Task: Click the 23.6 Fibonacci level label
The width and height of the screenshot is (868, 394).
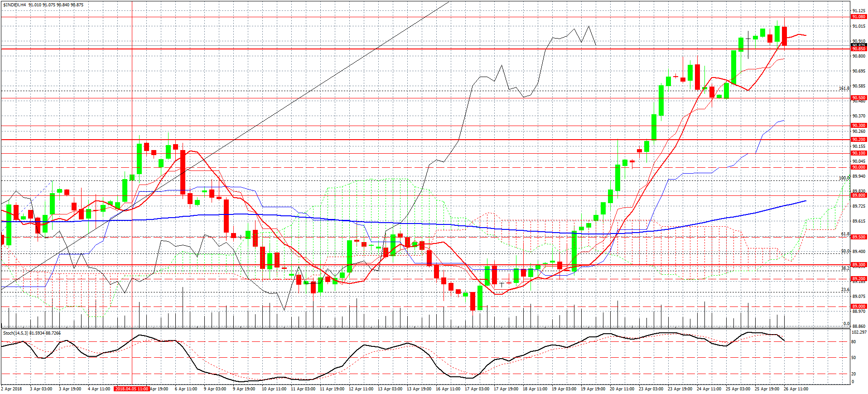Action: tap(845, 290)
